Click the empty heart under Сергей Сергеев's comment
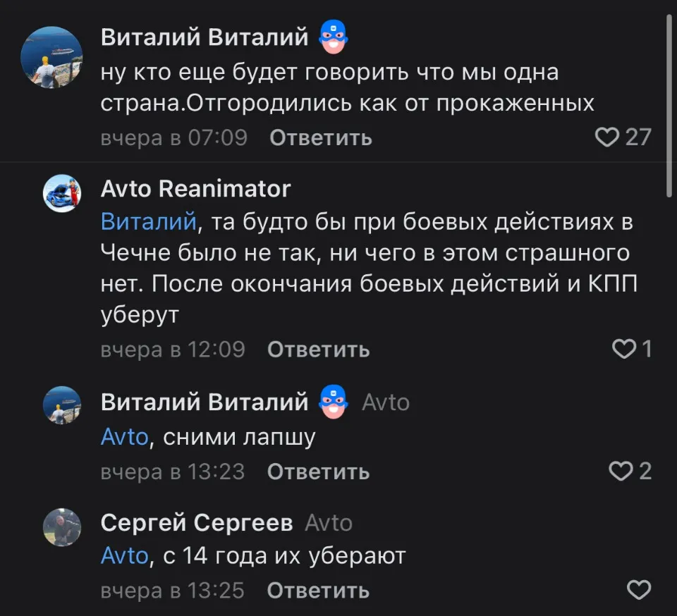Viewport: 677px width, 616px height. pos(638,591)
